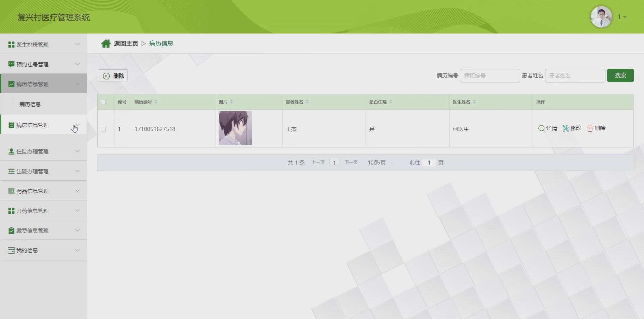Click the doctor name 何医生
Image resolution: width=644 pixels, height=319 pixels.
[x=461, y=129]
